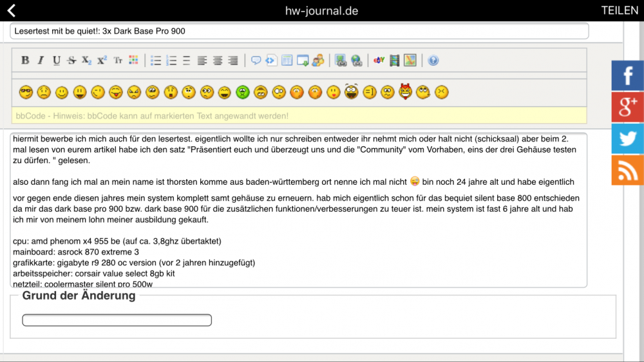Insert the sad frowning smiley
644x362 pixels.
(x=44, y=92)
